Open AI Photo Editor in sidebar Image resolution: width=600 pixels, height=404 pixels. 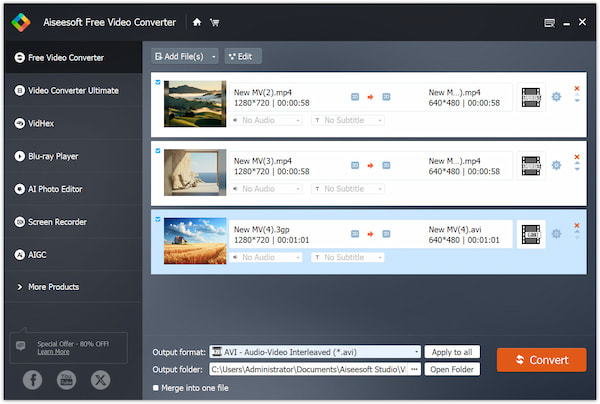73,189
